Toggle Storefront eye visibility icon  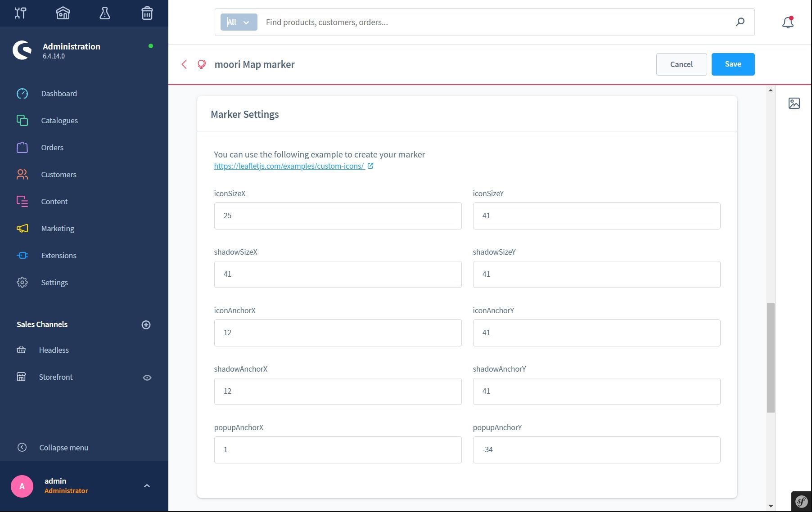pyautogui.click(x=147, y=377)
